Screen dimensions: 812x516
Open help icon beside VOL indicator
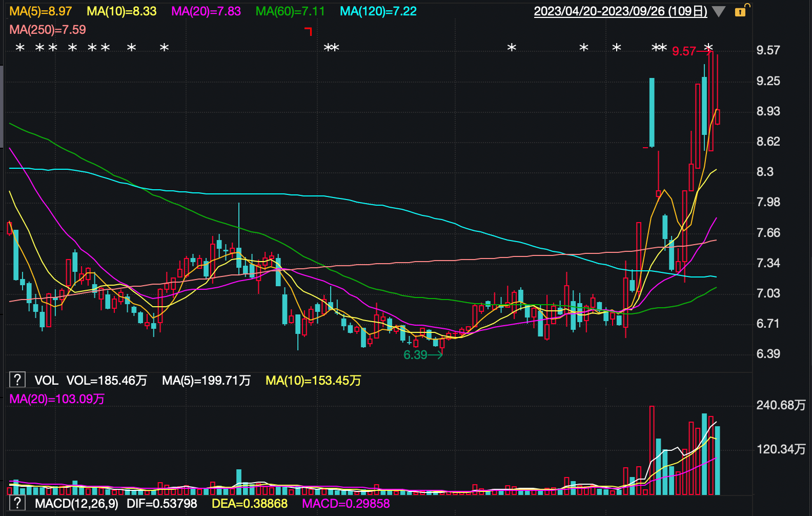tap(17, 380)
